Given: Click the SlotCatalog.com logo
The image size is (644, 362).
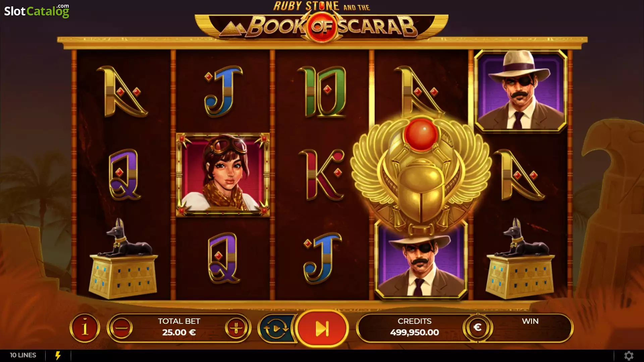Looking at the screenshot, I should pyautogui.click(x=37, y=11).
